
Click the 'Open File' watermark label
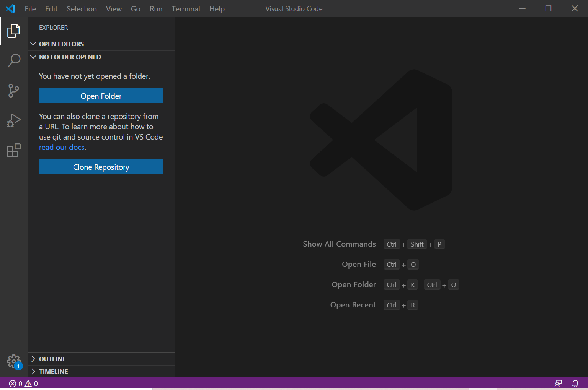359,264
